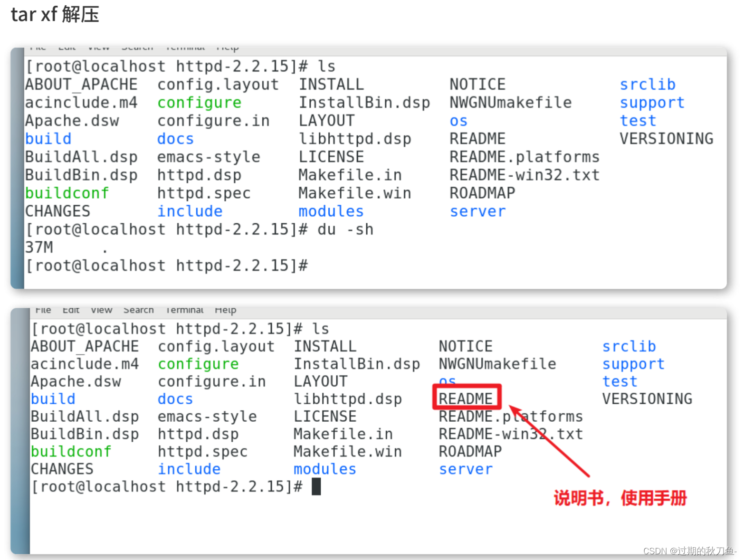Select NOTICE in the lower terminal
This screenshot has height=560, width=744.
click(x=466, y=346)
